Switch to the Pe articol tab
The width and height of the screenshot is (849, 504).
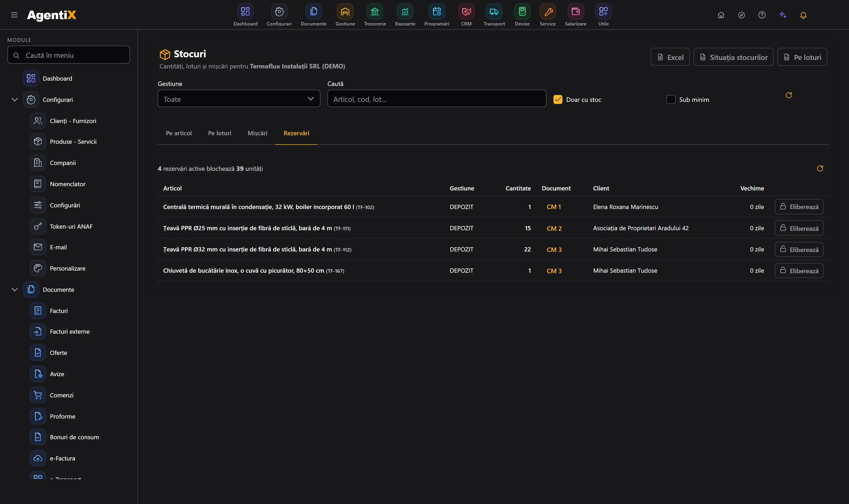pos(179,133)
